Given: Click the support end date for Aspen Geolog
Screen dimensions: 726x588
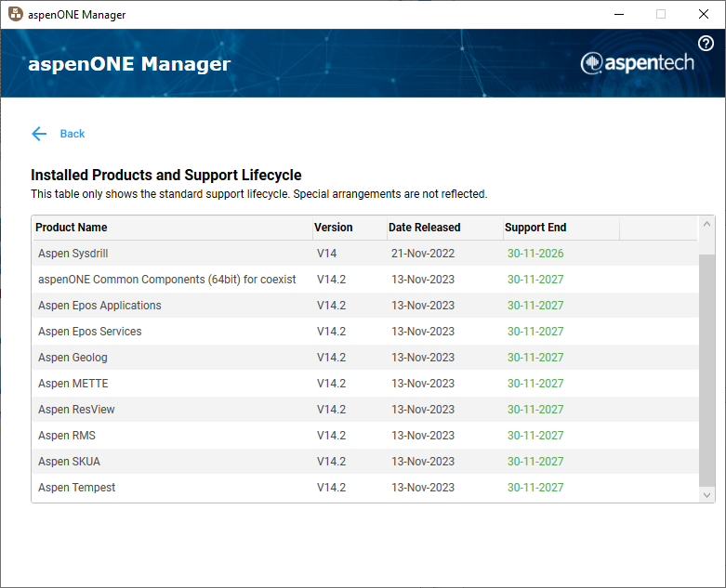Looking at the screenshot, I should pyautogui.click(x=535, y=358).
